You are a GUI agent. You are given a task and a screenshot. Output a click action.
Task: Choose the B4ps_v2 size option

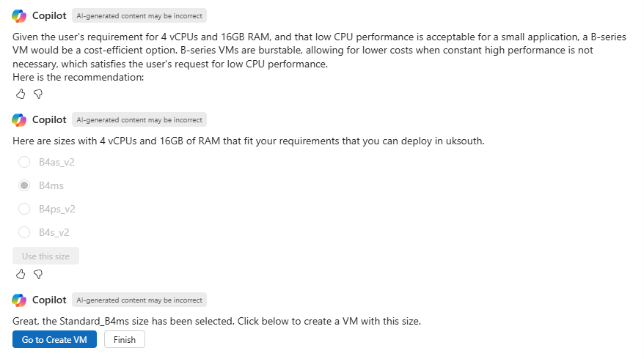pos(24,209)
